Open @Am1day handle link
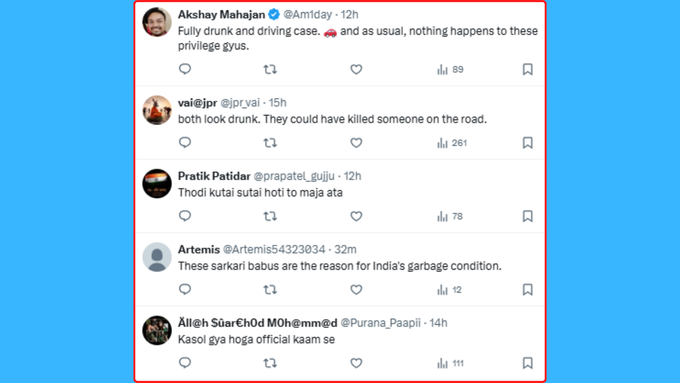 point(307,14)
